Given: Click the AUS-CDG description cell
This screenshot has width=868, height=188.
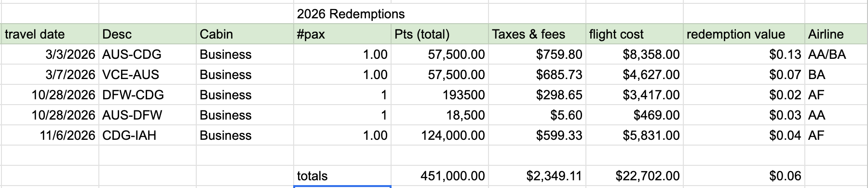Looking at the screenshot, I should [x=148, y=54].
